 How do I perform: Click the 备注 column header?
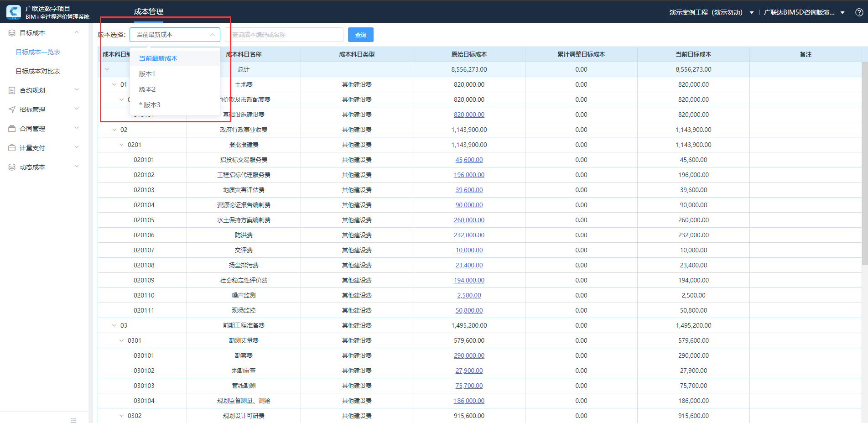pos(806,54)
